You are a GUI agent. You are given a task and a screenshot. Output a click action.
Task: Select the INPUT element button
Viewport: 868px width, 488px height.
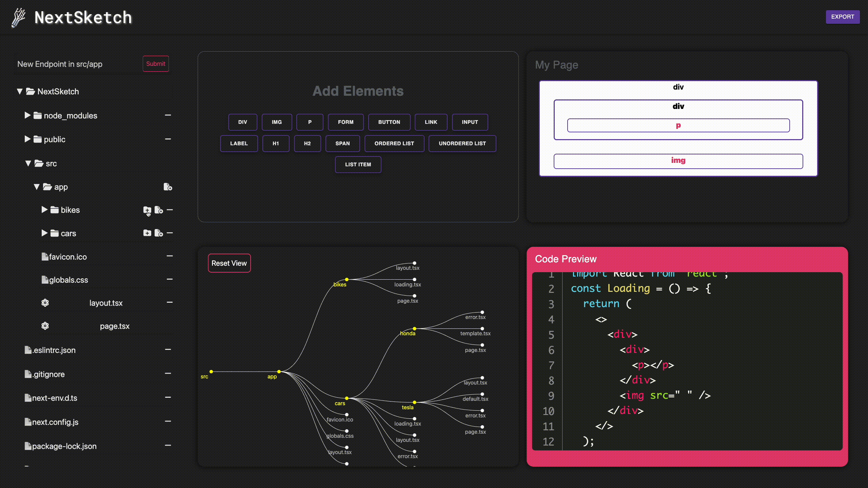click(470, 122)
